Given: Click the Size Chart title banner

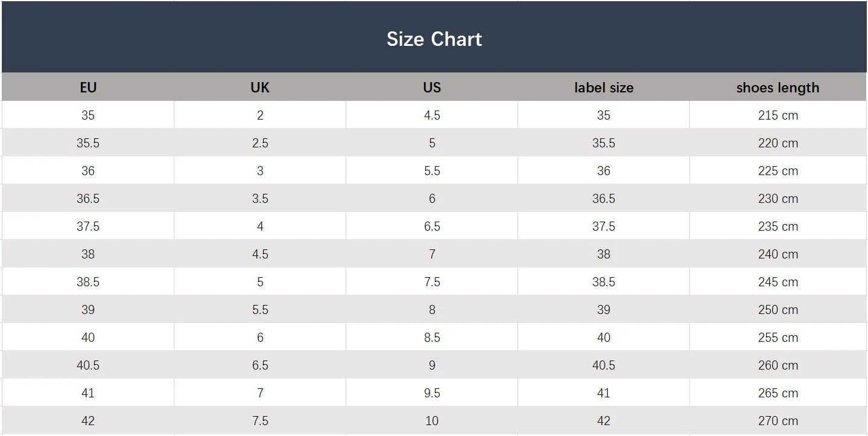Looking at the screenshot, I should pos(434,39).
